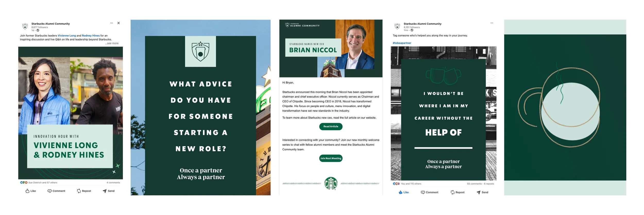Click the globe visibility icon beside 1d

click(x=38, y=30)
